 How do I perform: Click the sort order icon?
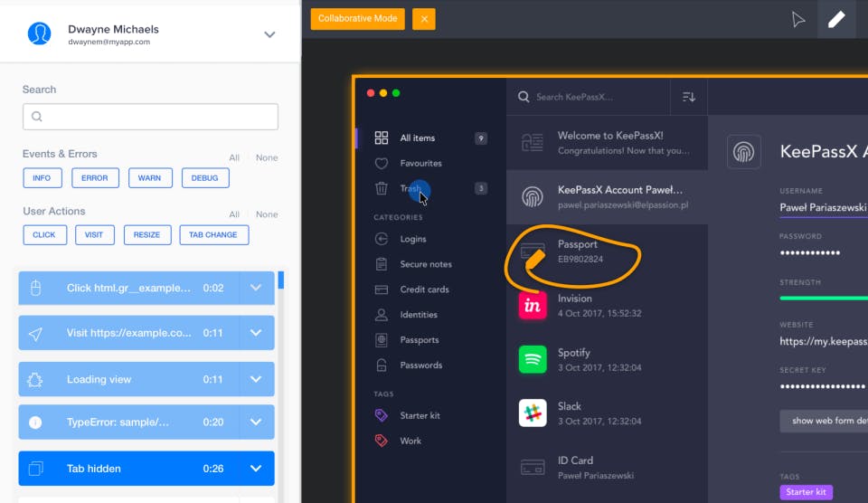click(689, 97)
